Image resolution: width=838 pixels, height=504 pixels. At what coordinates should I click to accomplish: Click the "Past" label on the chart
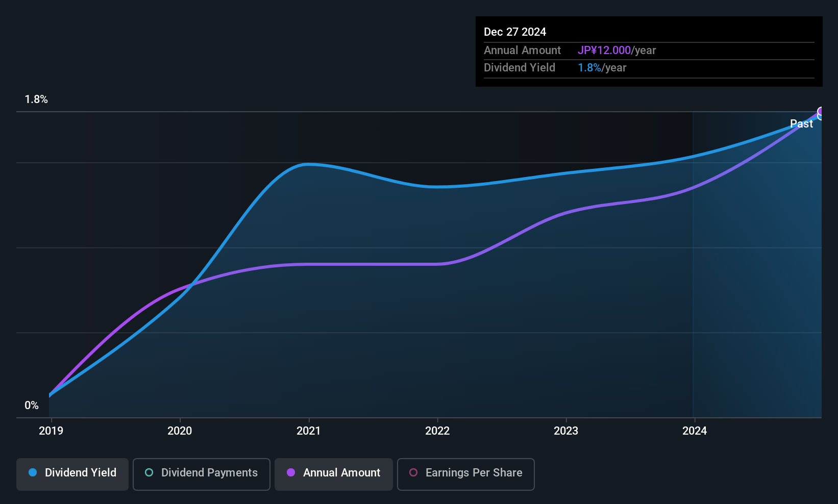coord(801,124)
